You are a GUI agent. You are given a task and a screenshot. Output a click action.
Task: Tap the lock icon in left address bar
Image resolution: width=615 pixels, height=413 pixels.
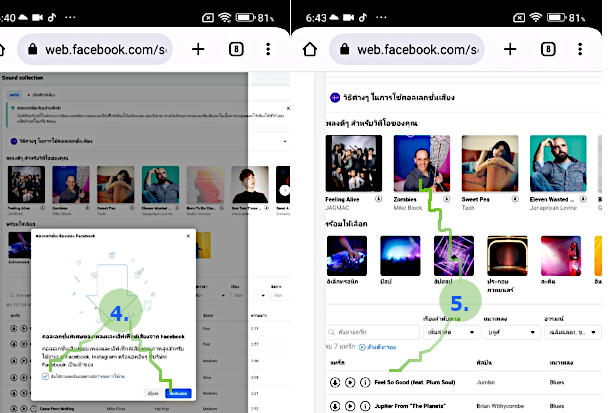click(x=33, y=49)
